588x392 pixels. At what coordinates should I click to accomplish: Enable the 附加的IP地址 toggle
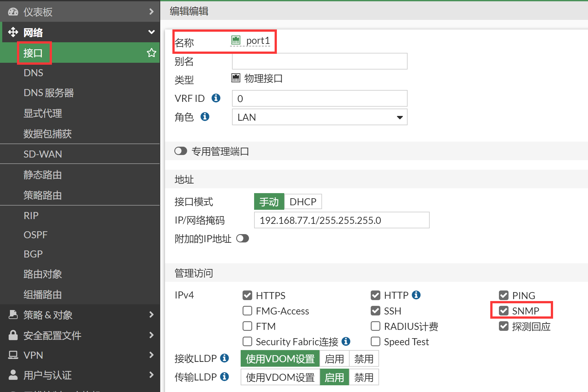click(243, 239)
